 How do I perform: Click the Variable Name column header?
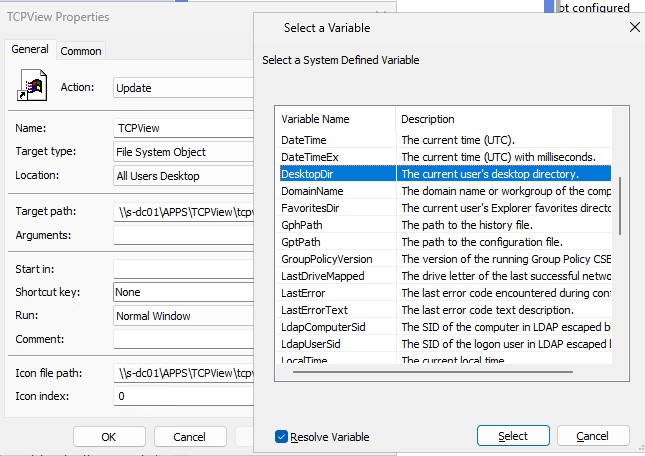coord(335,119)
